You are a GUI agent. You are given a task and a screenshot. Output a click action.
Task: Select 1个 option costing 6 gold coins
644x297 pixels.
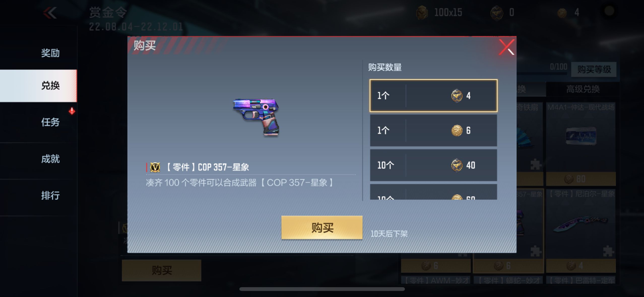tap(433, 130)
